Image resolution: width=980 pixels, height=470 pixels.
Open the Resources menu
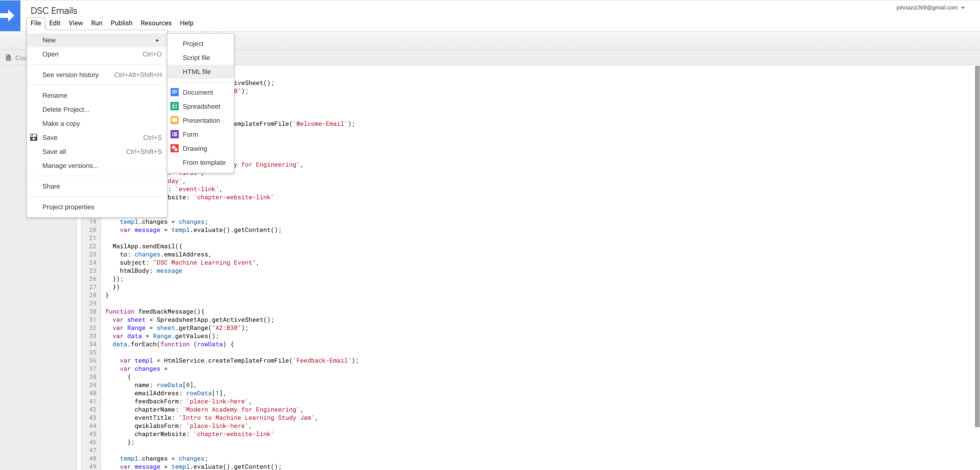[x=156, y=23]
